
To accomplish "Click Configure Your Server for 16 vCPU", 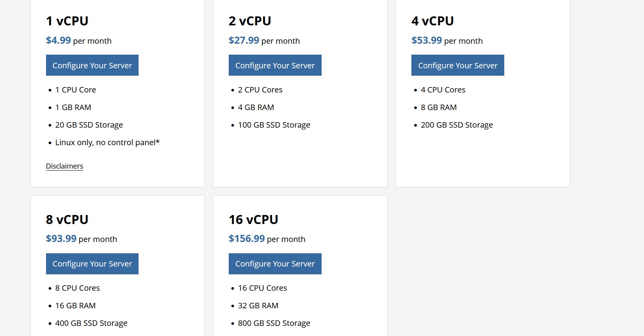I will [275, 264].
